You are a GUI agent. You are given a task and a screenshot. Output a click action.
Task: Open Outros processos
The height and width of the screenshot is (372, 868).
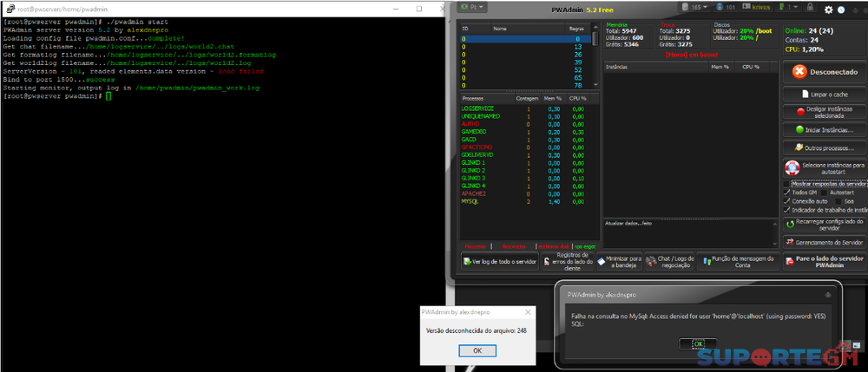825,148
